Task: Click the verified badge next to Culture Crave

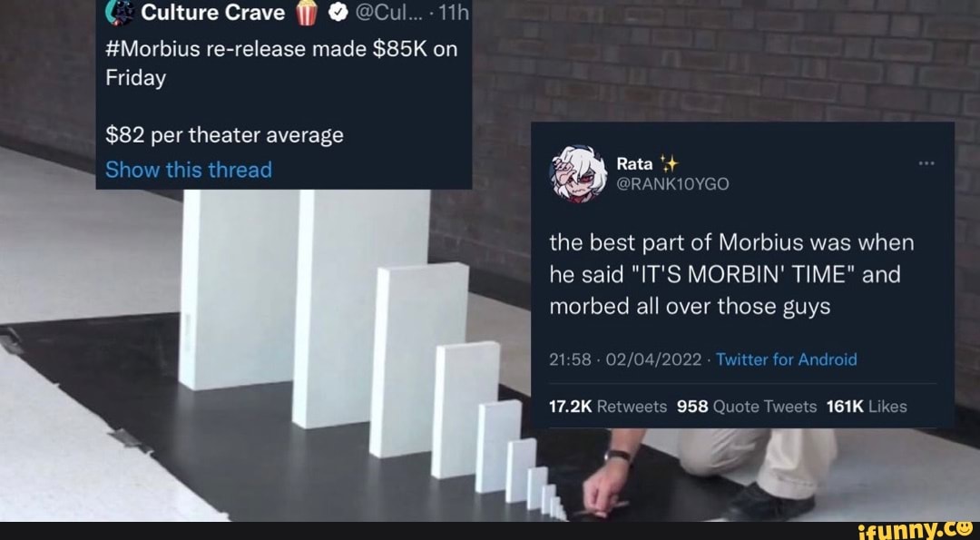Action: tap(338, 13)
